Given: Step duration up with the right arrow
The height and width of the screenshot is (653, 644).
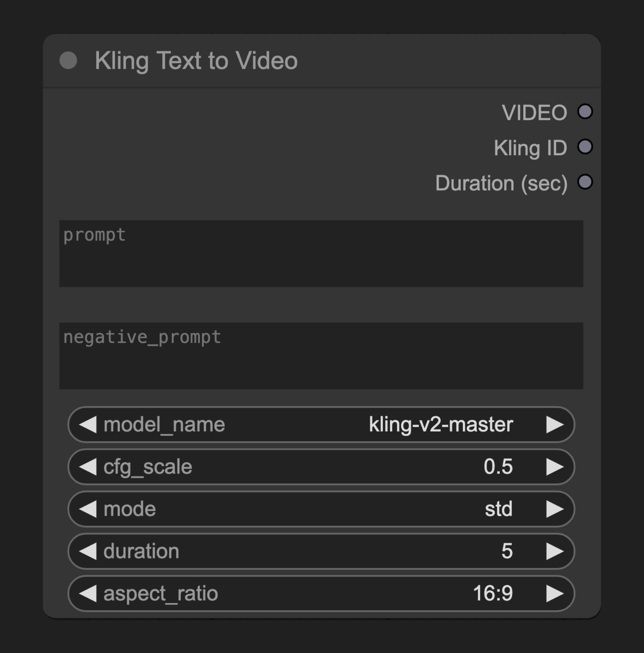Looking at the screenshot, I should coord(555,551).
